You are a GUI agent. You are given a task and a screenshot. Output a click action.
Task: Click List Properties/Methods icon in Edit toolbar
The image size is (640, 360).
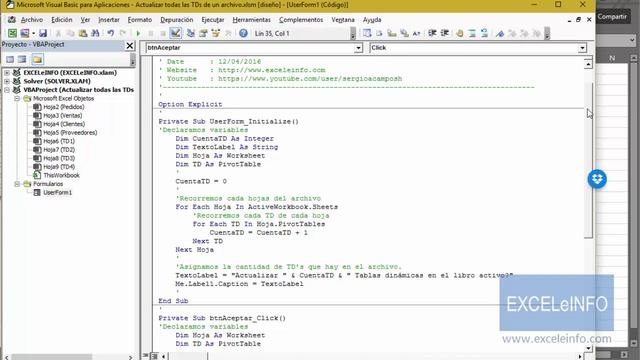point(367,33)
